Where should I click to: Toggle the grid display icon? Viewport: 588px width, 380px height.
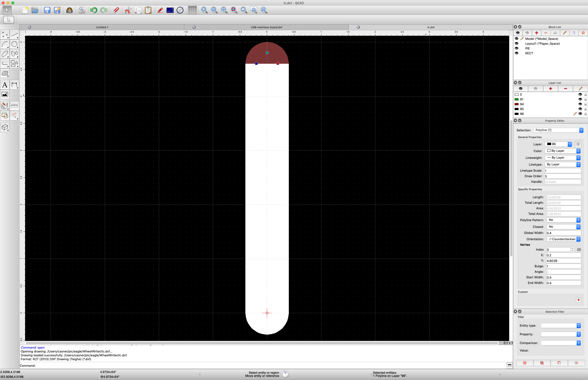pos(192,10)
